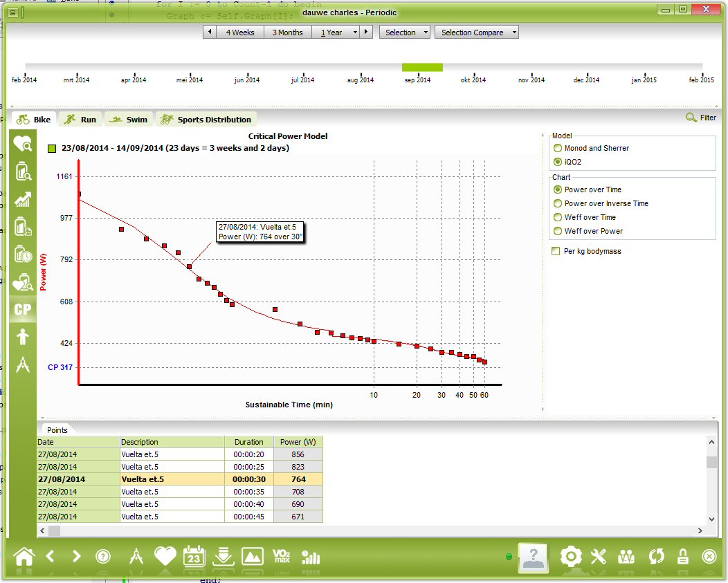
Task: Go to previous period arrow
Action: tap(210, 32)
